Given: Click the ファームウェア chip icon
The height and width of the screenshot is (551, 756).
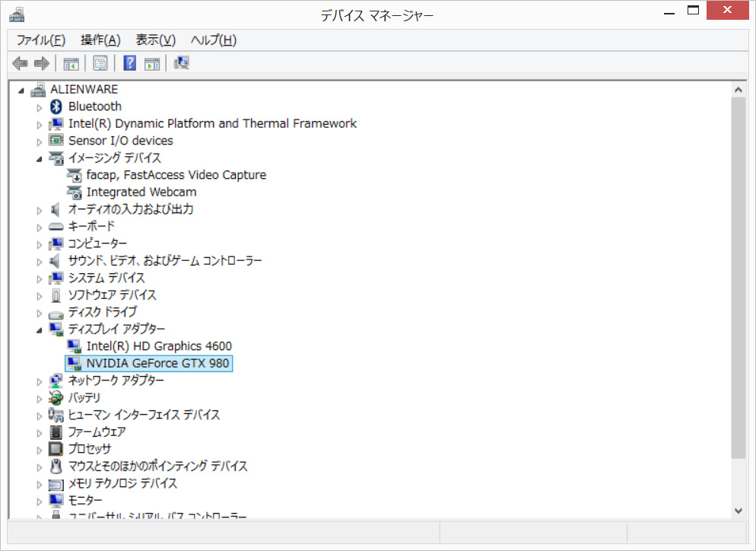Looking at the screenshot, I should 56,432.
